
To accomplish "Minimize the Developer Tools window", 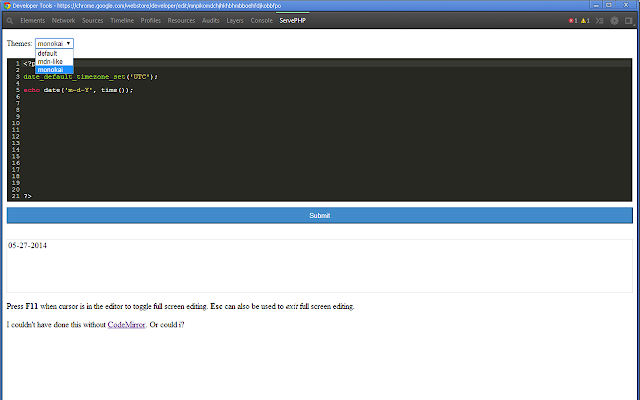I will 596,5.
